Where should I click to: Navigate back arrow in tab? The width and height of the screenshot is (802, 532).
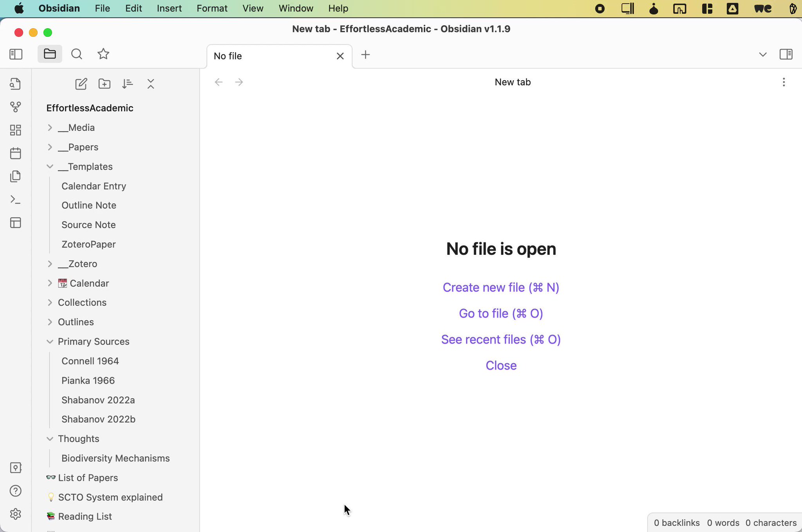219,82
